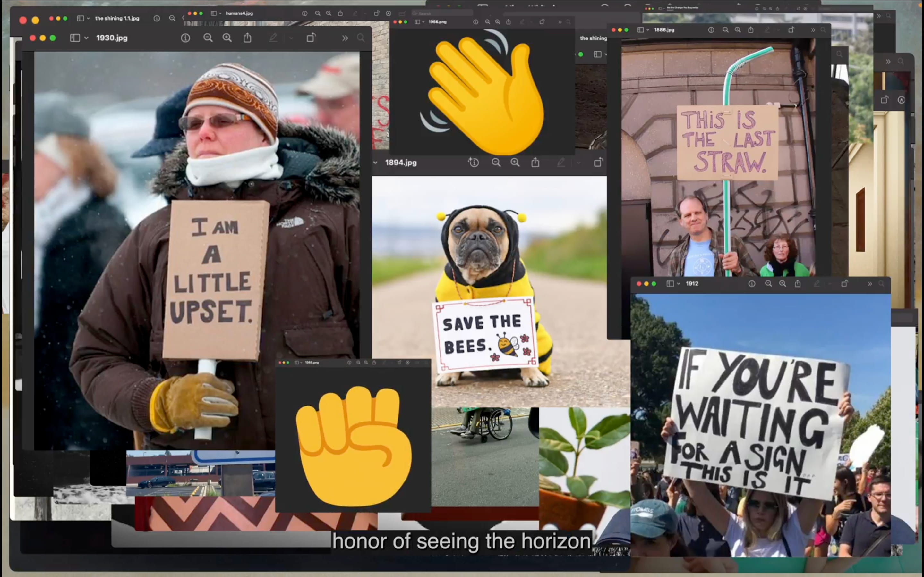924x577 pixels.
Task: Rotate the 1930.jpg image
Action: pos(311,38)
